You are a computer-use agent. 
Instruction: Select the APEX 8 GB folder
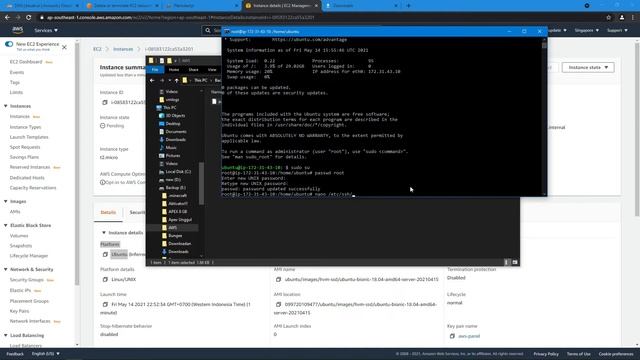click(x=175, y=212)
